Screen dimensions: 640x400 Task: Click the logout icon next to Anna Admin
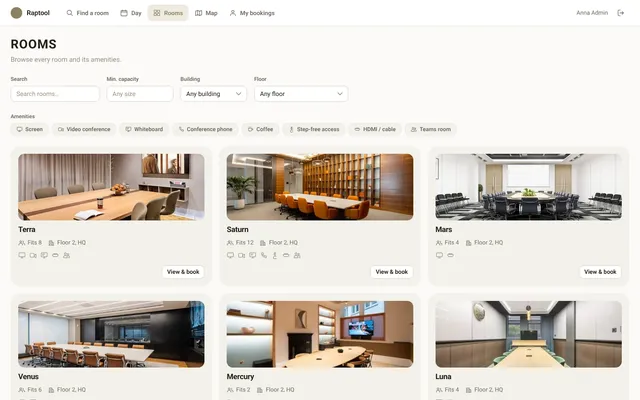pos(620,13)
